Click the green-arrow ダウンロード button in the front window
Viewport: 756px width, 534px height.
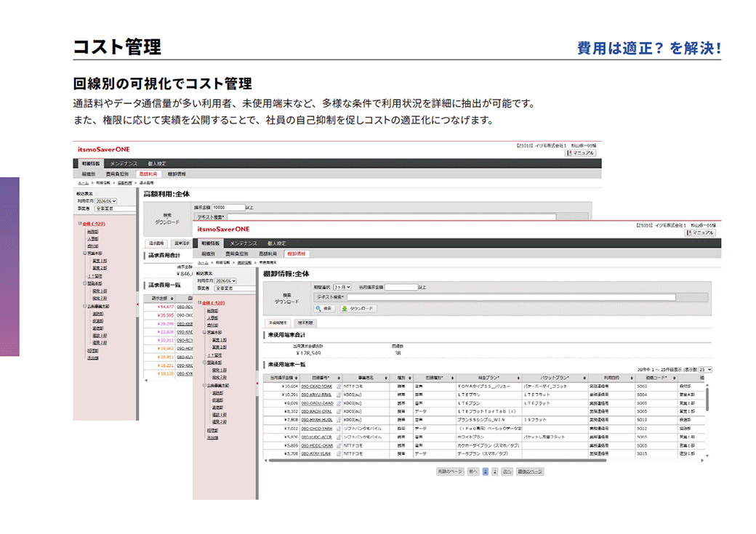(x=357, y=309)
